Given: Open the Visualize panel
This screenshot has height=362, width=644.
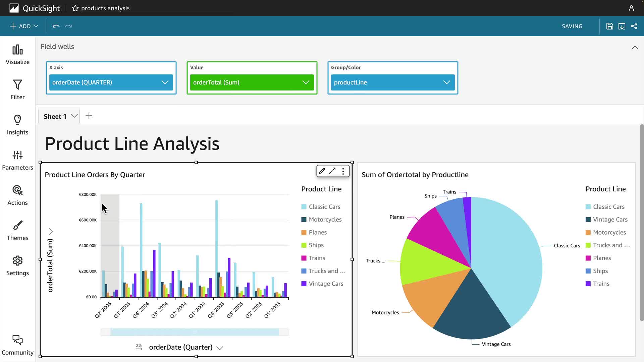Looking at the screenshot, I should pos(17,55).
